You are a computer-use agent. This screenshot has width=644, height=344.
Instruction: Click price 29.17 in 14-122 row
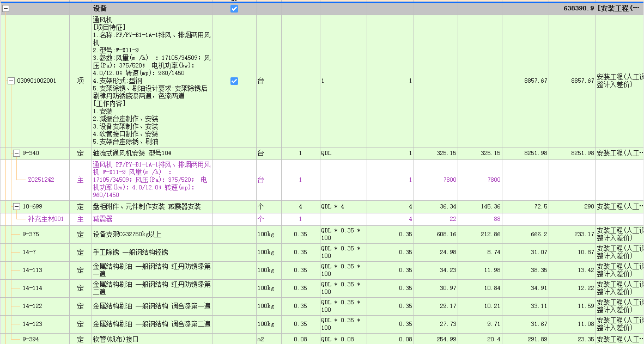tap(447, 306)
